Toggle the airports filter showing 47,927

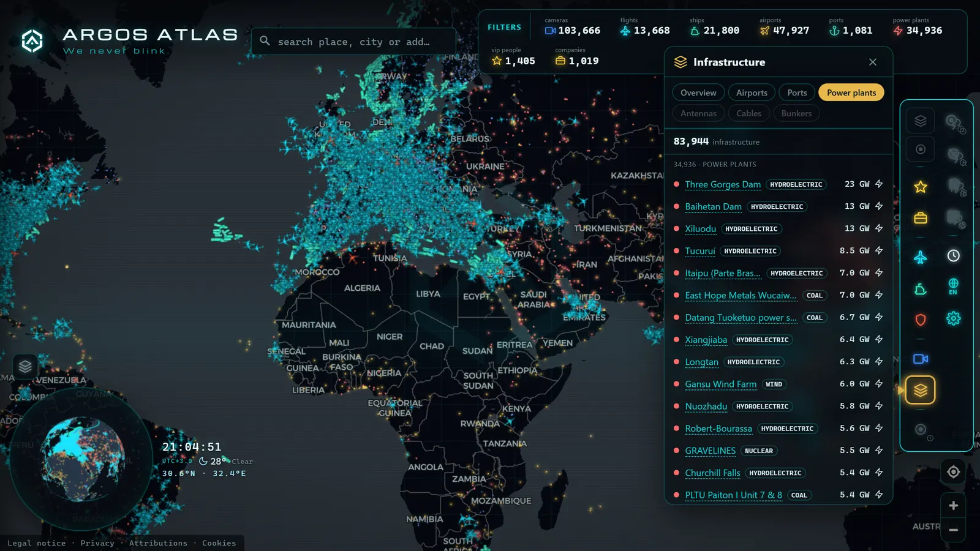[784, 26]
